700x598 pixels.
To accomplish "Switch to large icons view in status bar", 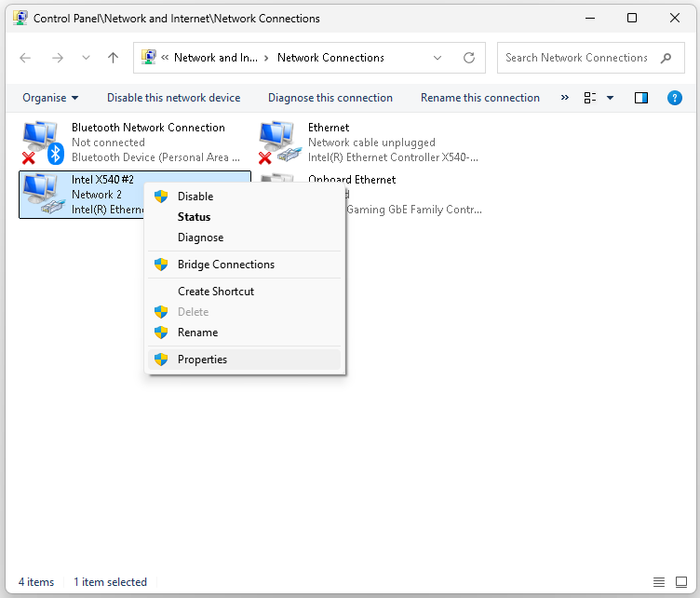I will [x=684, y=582].
